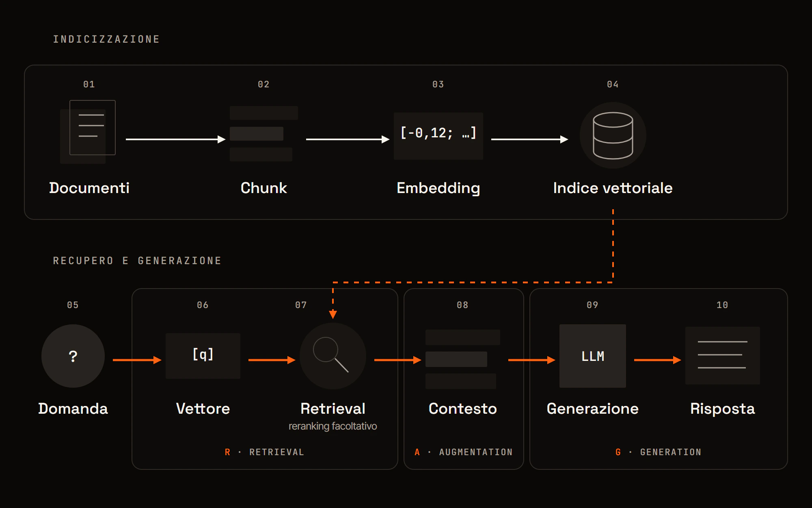Click the reranking facoltativo caption

point(333,426)
